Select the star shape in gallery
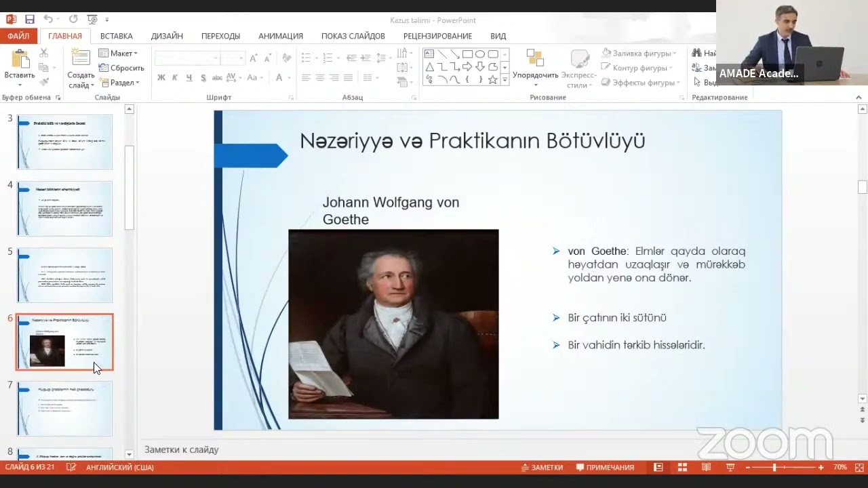Viewport: 868px width, 488px height. click(493, 80)
